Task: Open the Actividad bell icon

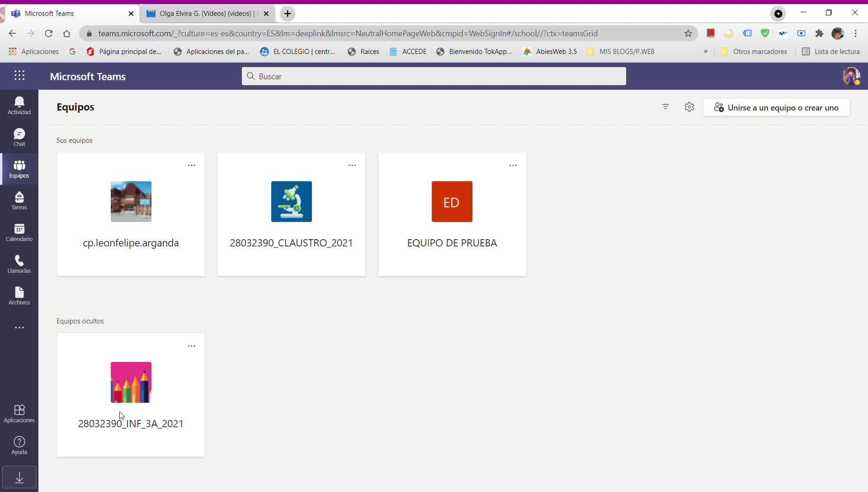Action: (19, 105)
